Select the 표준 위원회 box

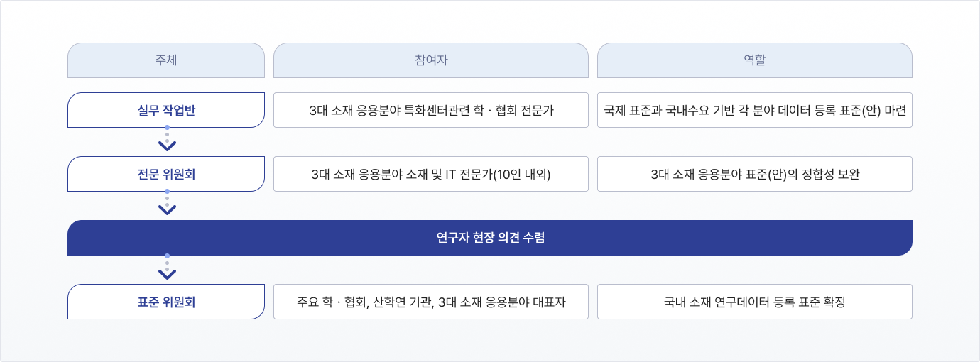coord(166,302)
